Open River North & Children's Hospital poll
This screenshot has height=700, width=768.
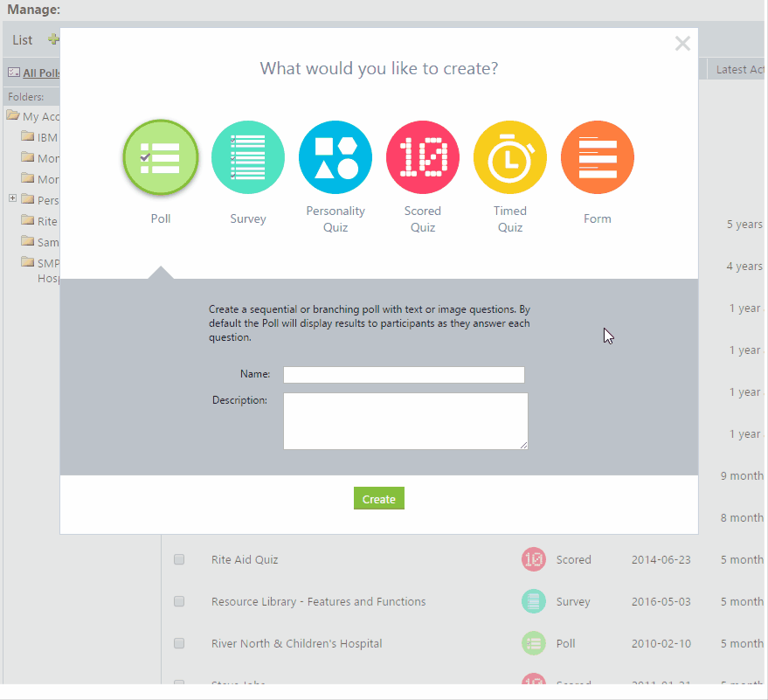point(296,643)
